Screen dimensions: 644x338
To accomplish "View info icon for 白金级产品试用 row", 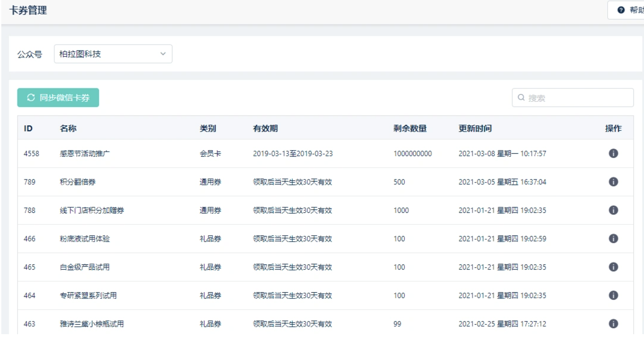I will point(613,267).
